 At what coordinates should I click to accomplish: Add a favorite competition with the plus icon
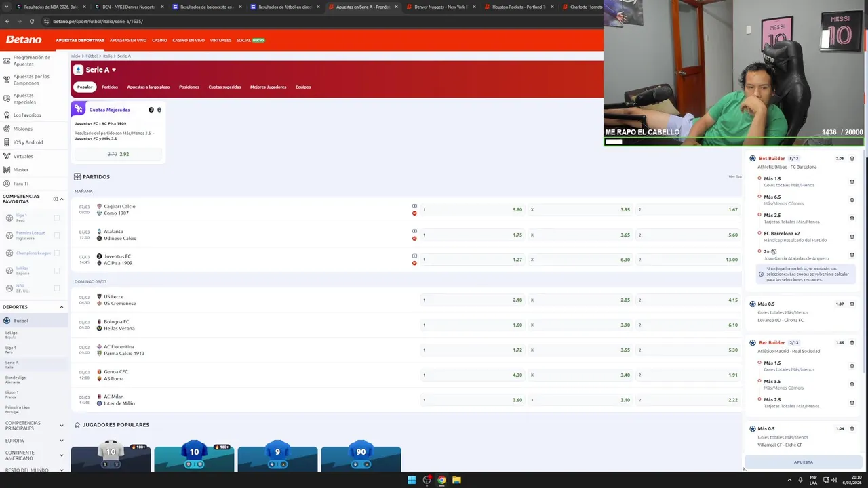click(56, 199)
